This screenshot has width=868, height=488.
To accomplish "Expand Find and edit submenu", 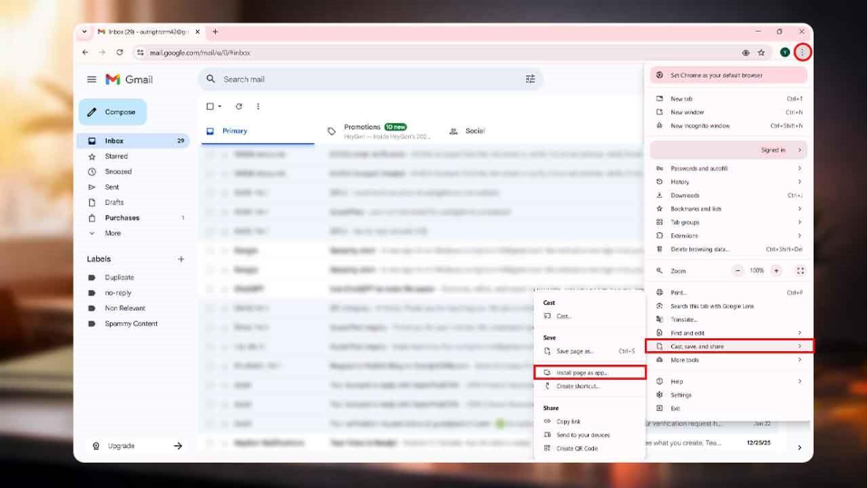I will pos(729,333).
